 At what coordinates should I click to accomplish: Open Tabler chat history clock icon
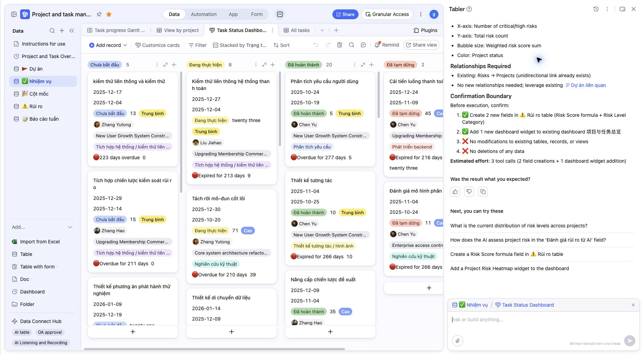tap(596, 9)
